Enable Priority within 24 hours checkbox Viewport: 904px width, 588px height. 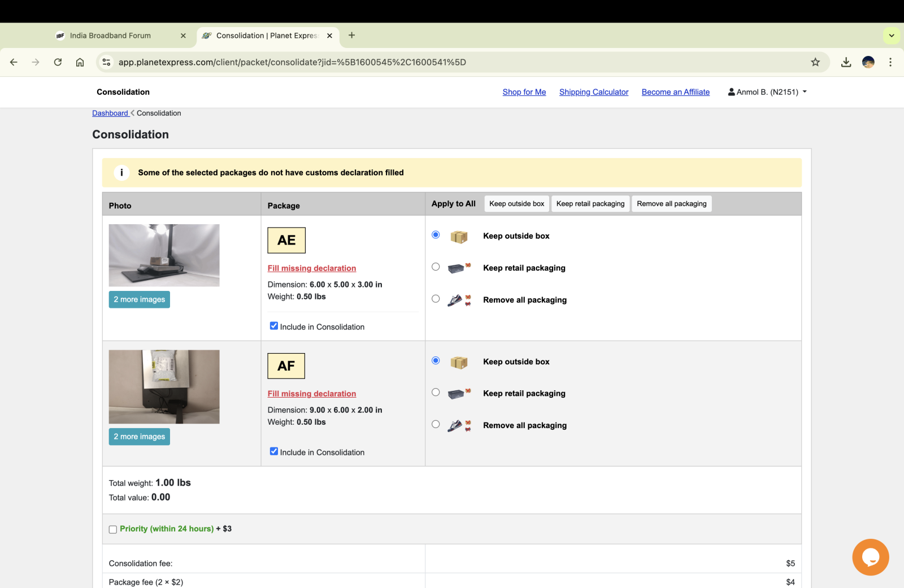[x=113, y=530]
